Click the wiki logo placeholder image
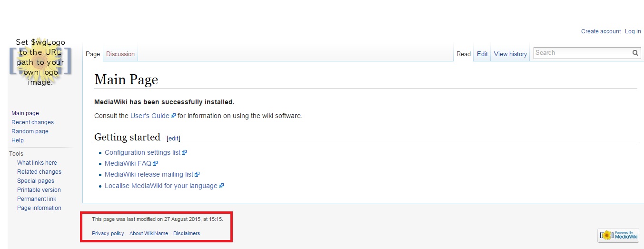Image resolution: width=644 pixels, height=249 pixels. pyautogui.click(x=40, y=62)
